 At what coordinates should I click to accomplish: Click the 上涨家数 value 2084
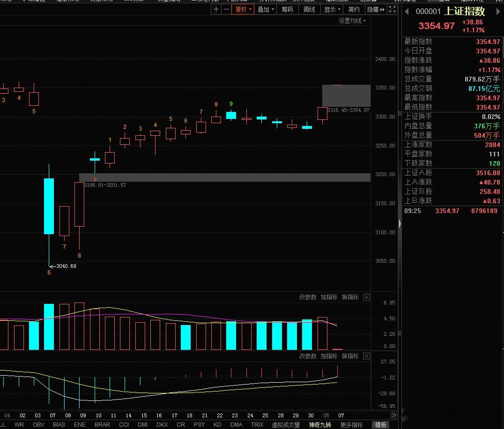(492, 145)
